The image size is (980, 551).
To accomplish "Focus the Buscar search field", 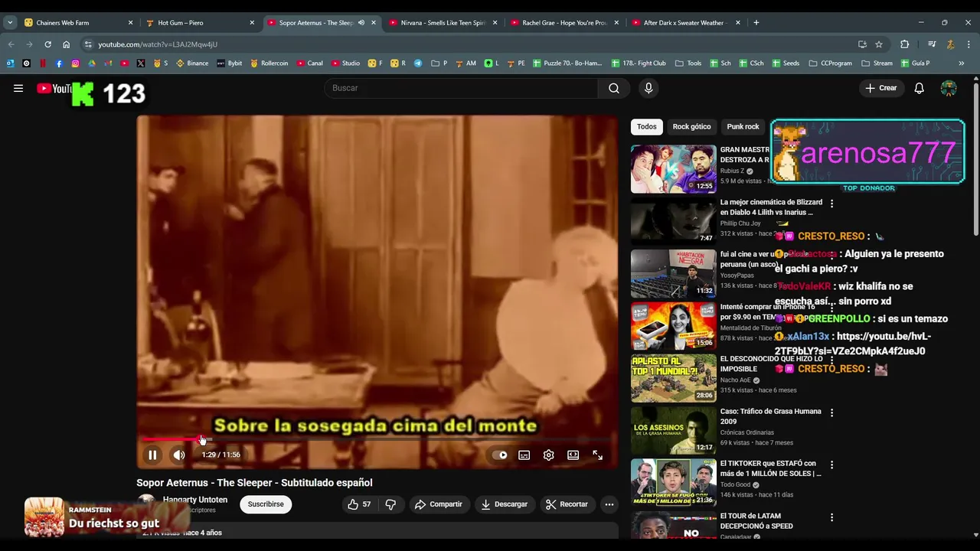I will click(461, 88).
